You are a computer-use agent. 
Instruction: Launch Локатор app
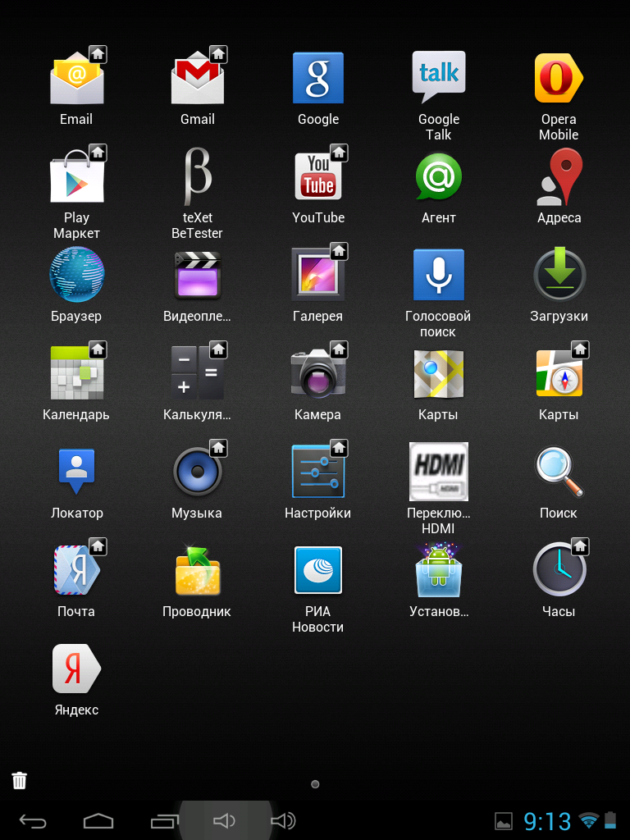coord(76,472)
